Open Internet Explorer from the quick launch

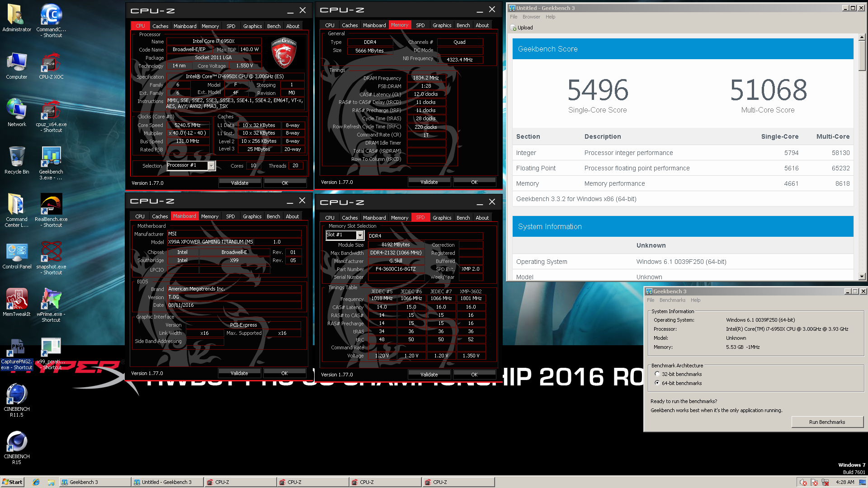pyautogui.click(x=36, y=482)
